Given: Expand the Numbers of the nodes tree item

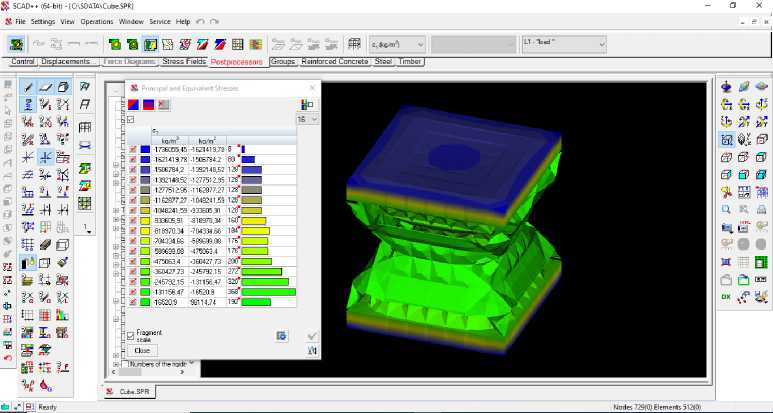Looking at the screenshot, I should click(x=116, y=364).
